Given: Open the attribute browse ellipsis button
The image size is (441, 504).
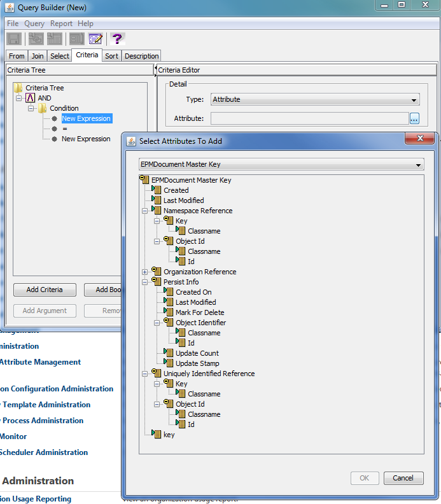Looking at the screenshot, I should point(414,118).
